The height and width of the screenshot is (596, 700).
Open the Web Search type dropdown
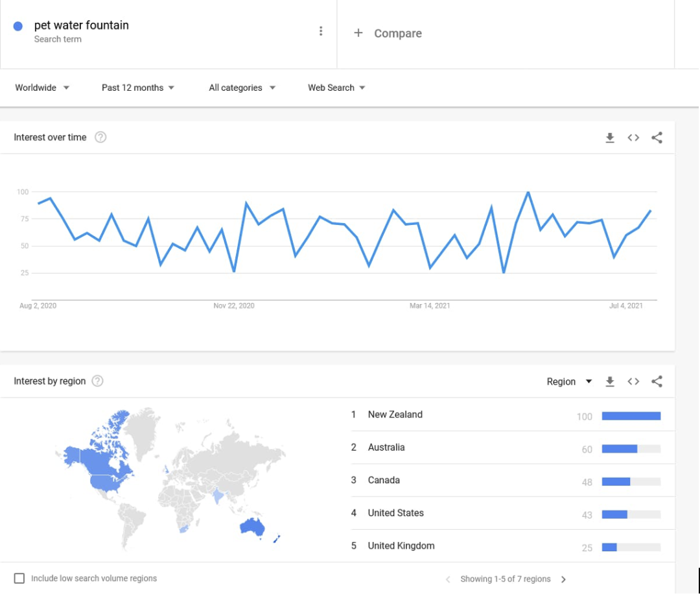(336, 88)
